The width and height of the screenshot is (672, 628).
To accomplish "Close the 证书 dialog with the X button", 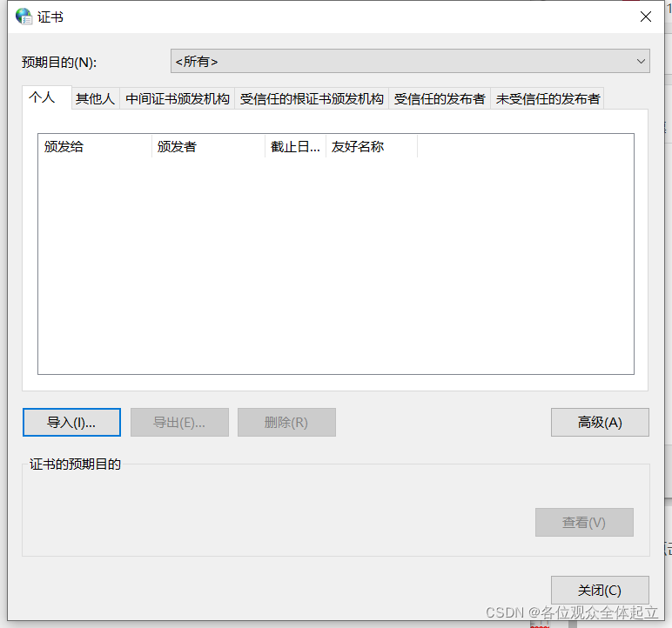I will [645, 17].
